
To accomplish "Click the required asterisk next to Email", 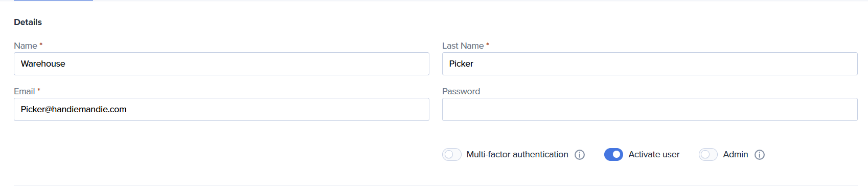I will click(39, 90).
